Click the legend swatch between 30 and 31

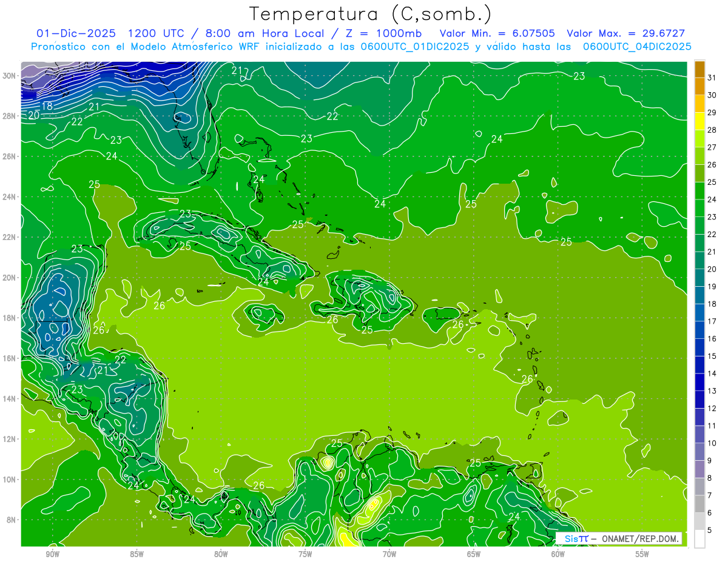(x=699, y=86)
